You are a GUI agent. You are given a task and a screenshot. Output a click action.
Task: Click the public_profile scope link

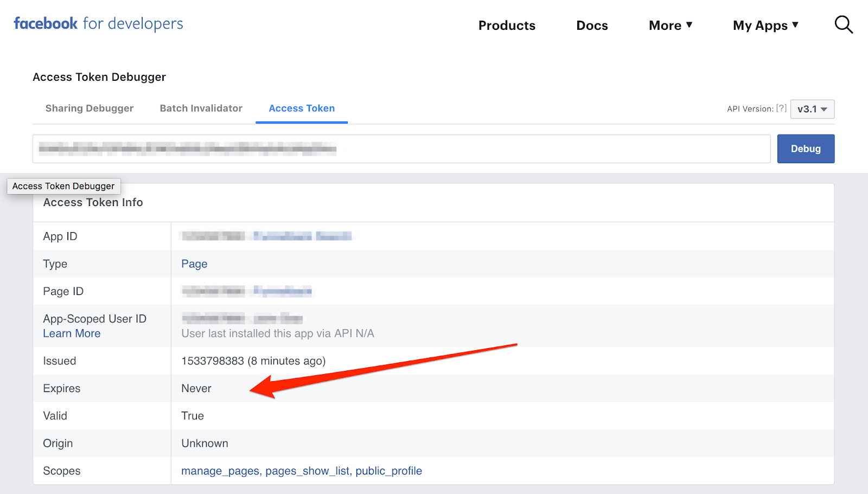[x=389, y=471]
